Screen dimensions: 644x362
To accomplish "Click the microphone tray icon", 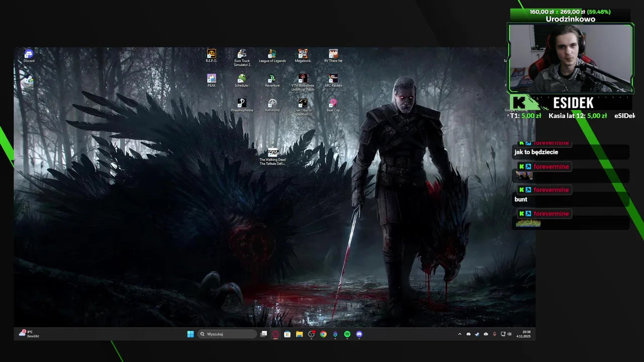I will click(495, 334).
